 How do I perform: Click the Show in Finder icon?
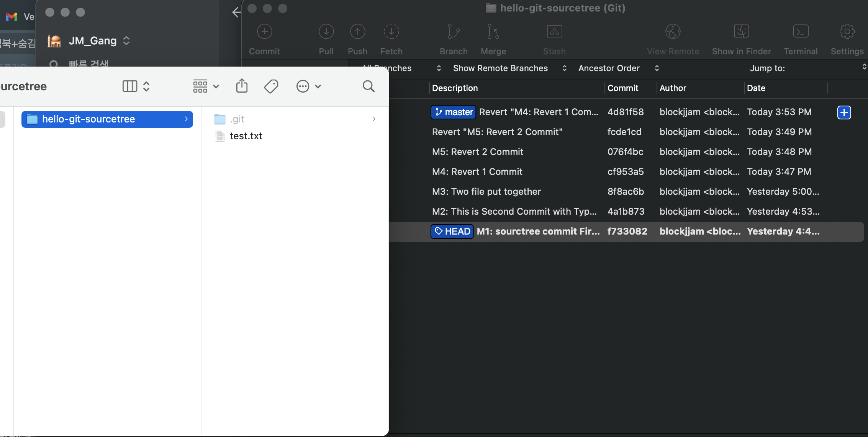(741, 32)
